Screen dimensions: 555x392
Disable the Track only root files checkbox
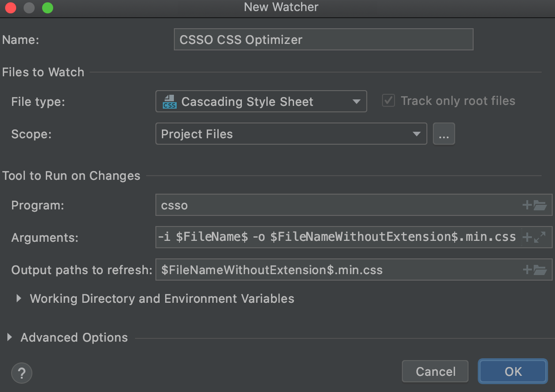coord(388,100)
